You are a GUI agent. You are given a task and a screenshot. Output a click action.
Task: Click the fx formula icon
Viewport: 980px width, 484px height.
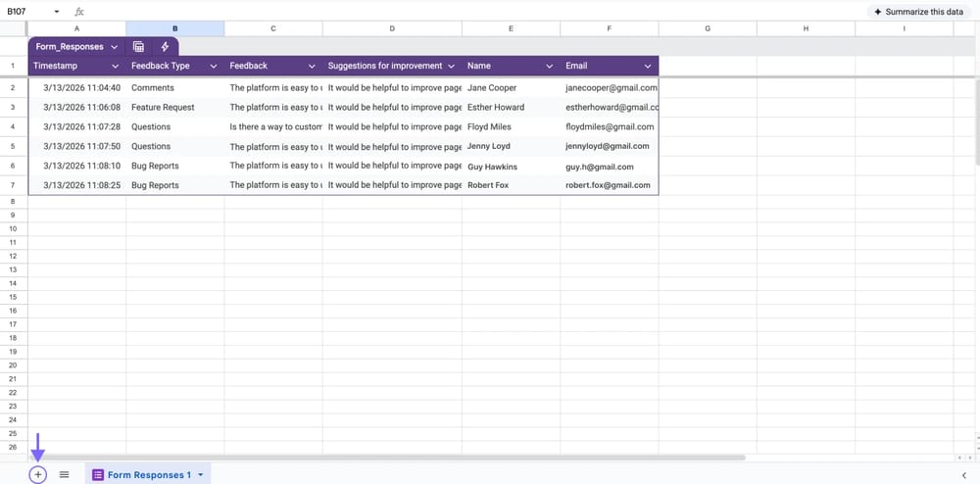click(79, 12)
